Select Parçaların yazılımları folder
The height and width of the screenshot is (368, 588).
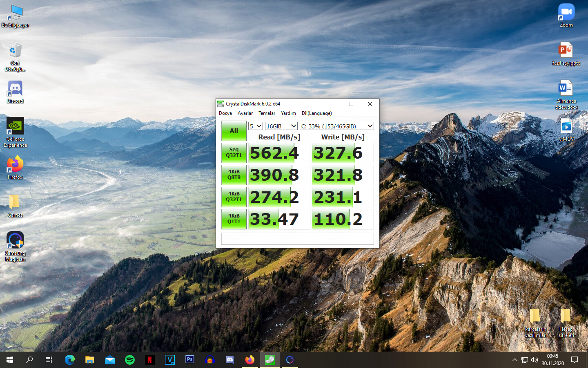point(535,323)
